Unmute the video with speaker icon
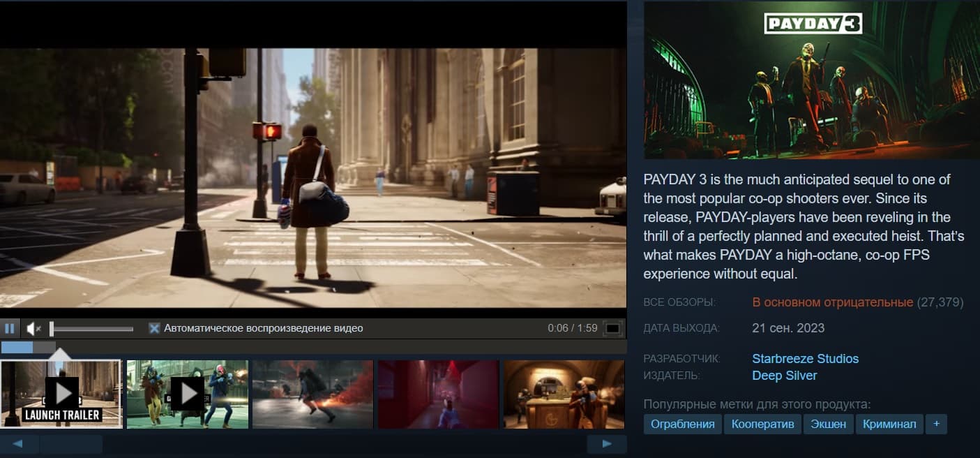This screenshot has height=458, width=980. click(33, 328)
